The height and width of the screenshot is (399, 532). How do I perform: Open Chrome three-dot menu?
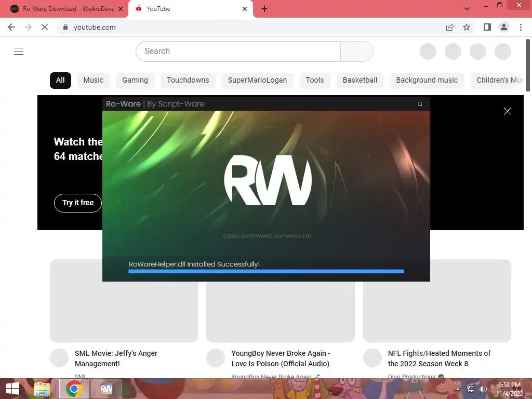click(x=521, y=27)
